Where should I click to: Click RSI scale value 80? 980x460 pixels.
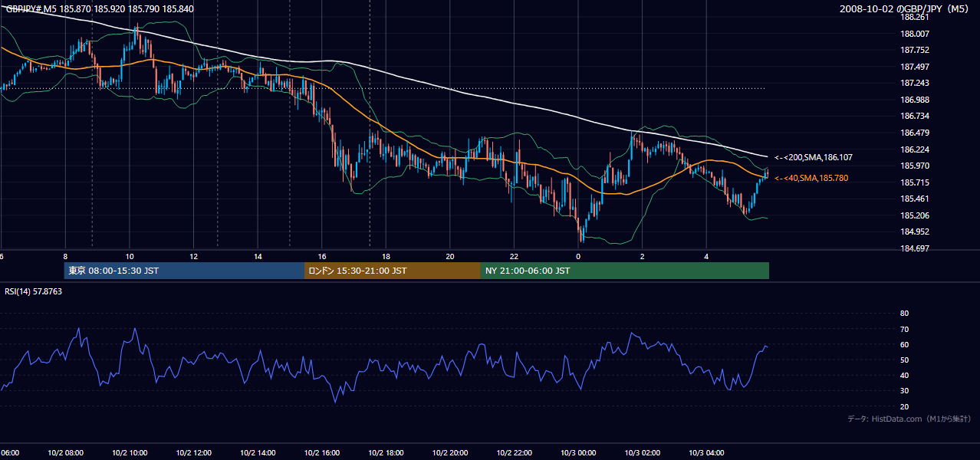pyautogui.click(x=904, y=314)
